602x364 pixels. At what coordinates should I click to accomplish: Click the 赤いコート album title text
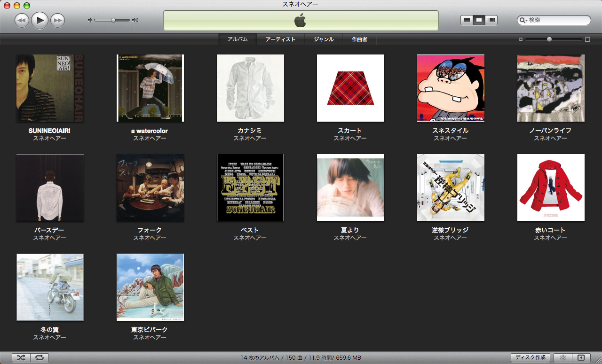550,230
